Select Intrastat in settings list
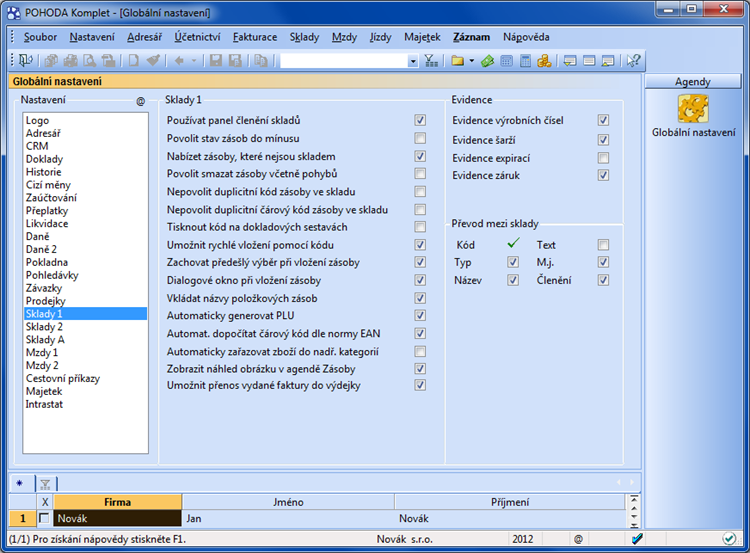The width and height of the screenshot is (750, 553). 86,404
